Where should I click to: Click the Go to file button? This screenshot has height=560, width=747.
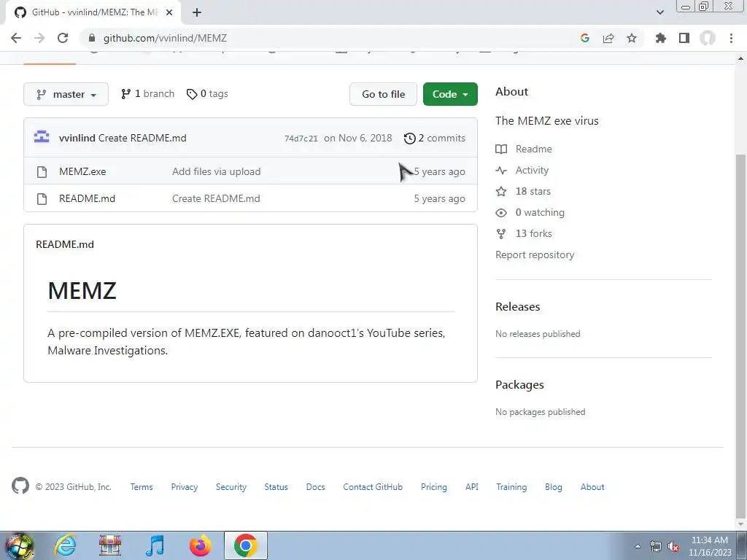tap(383, 94)
